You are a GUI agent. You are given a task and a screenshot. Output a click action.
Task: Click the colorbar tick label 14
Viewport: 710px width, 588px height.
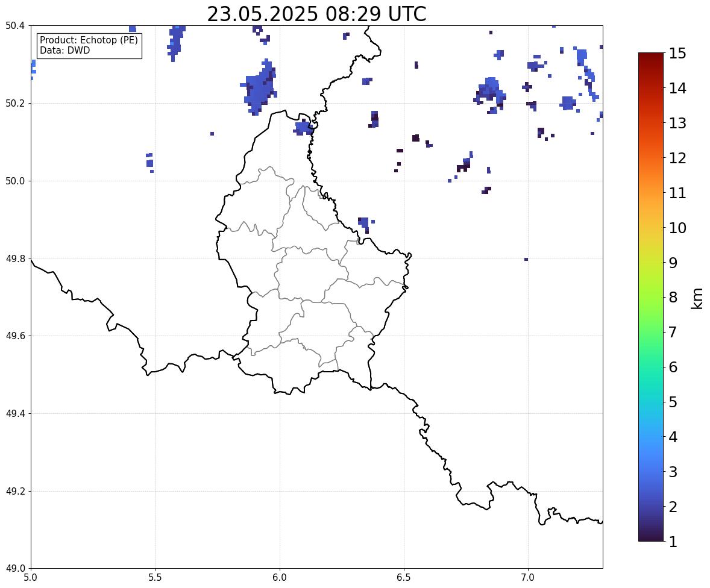tap(677, 89)
